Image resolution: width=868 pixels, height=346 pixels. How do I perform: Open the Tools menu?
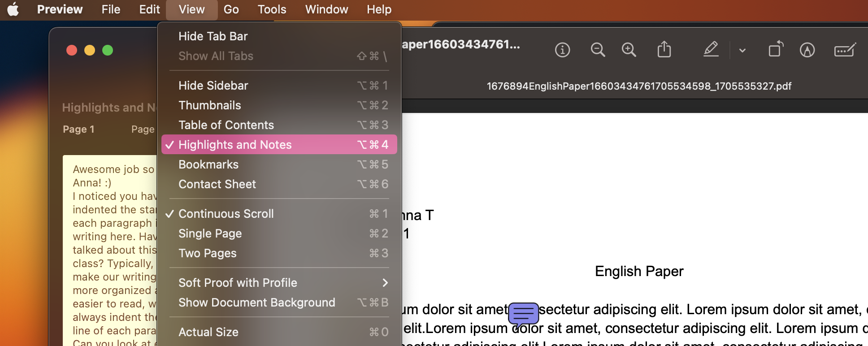(272, 9)
